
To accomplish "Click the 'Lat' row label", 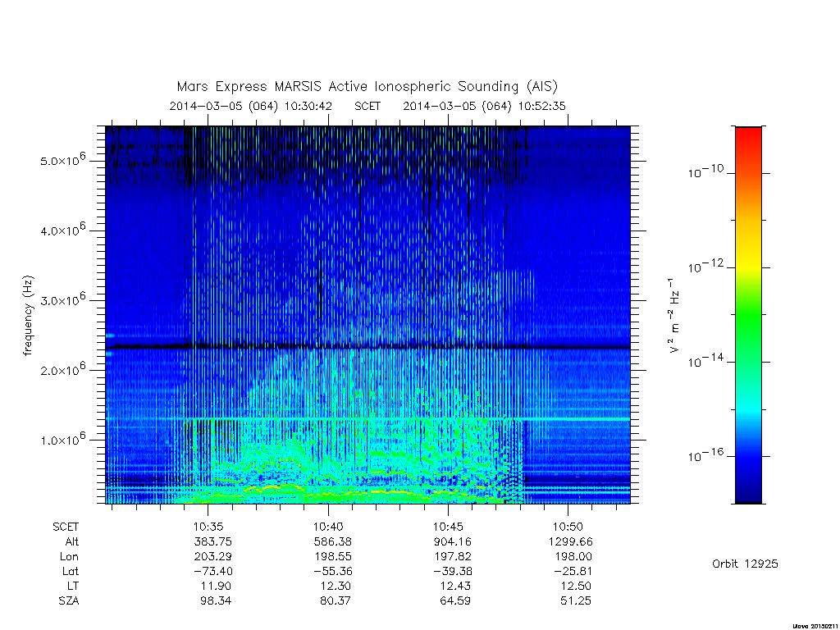I will click(x=71, y=571).
